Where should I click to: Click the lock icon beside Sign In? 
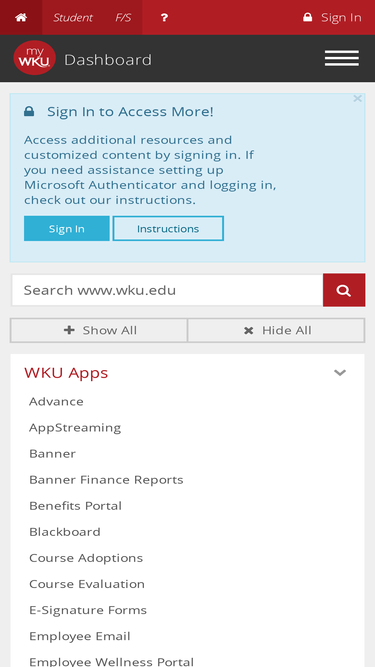tap(307, 17)
